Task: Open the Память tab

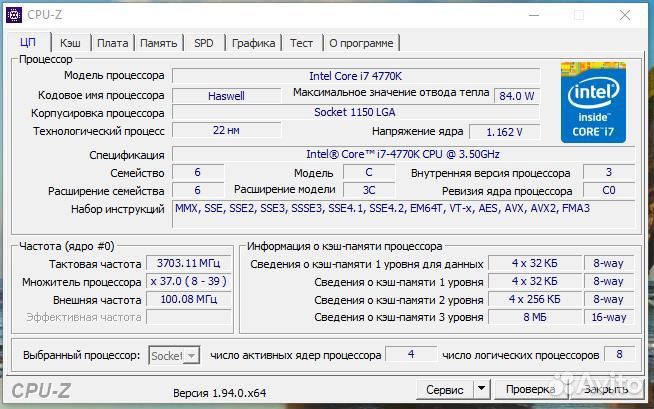Action: 158,43
